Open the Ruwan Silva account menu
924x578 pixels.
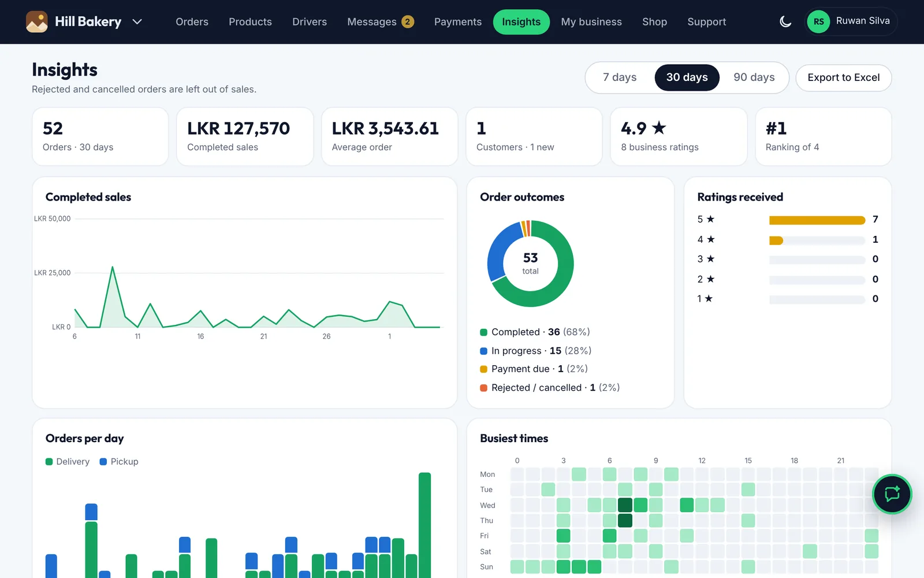(851, 21)
